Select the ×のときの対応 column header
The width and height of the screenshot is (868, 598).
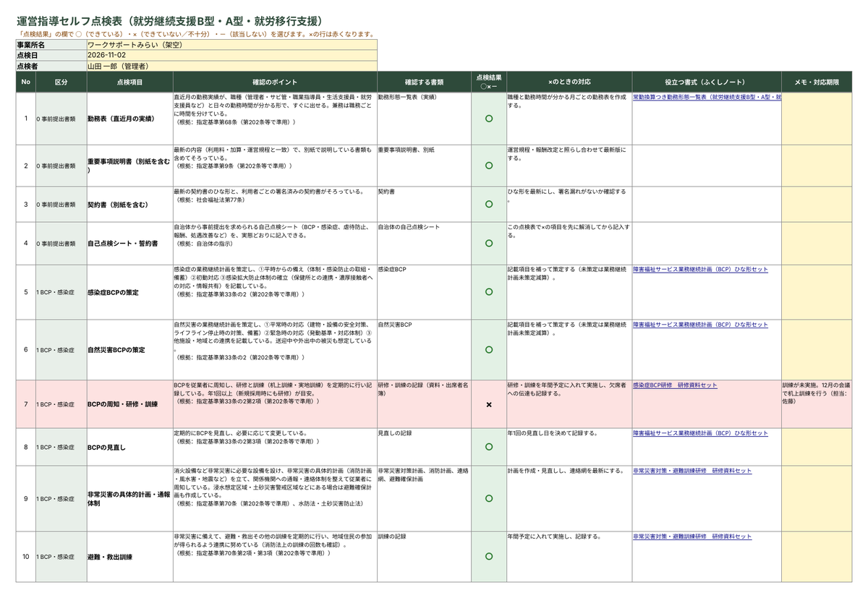569,82
